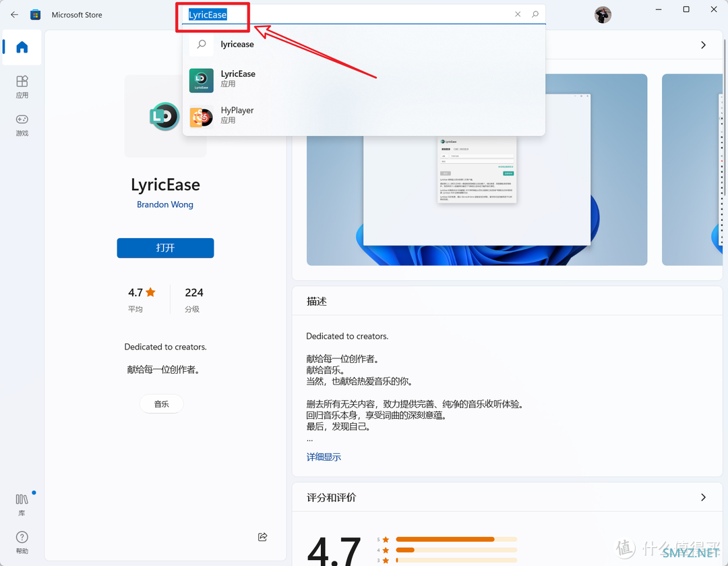Screen dimensions: 728x566
Task: Click the 音乐 category tag
Action: 162,404
